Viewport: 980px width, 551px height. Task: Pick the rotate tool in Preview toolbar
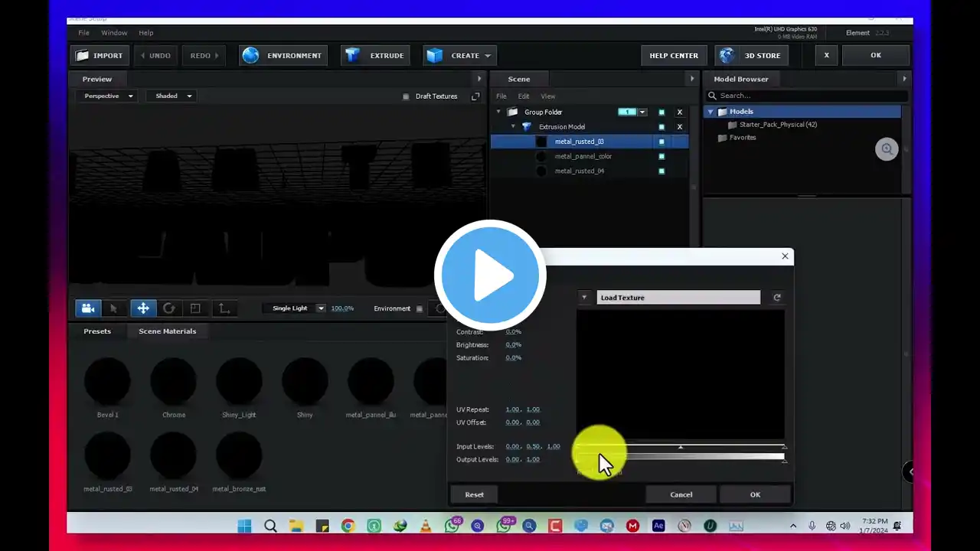pos(169,308)
